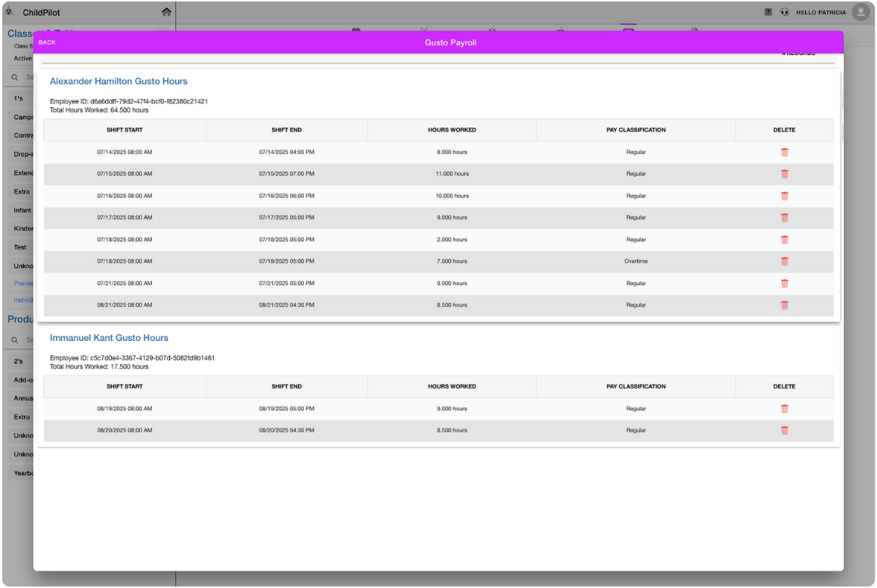Click Kant's SHIFT START column header

pos(125,386)
